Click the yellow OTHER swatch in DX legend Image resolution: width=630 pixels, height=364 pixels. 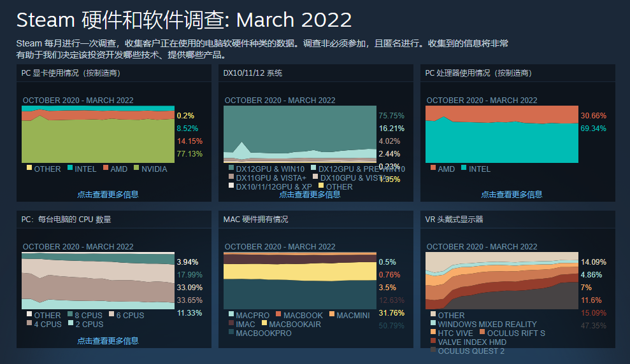click(x=321, y=185)
